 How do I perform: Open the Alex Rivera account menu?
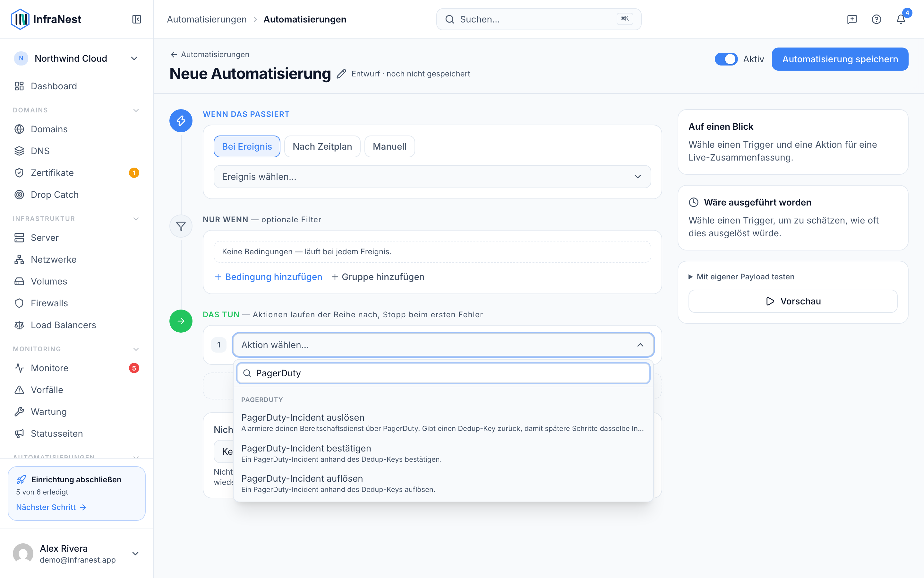[x=76, y=554]
